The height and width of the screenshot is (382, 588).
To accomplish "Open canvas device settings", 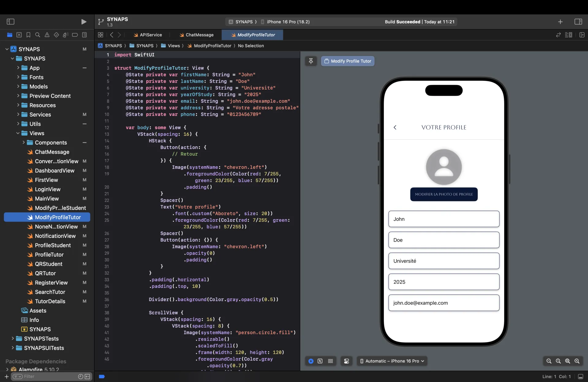I will 347,361.
